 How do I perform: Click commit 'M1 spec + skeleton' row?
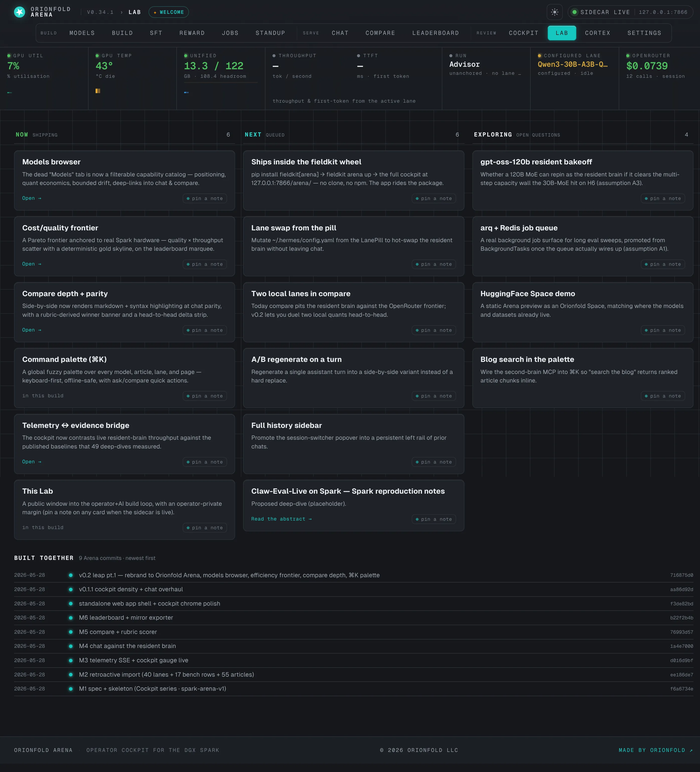pos(354,688)
